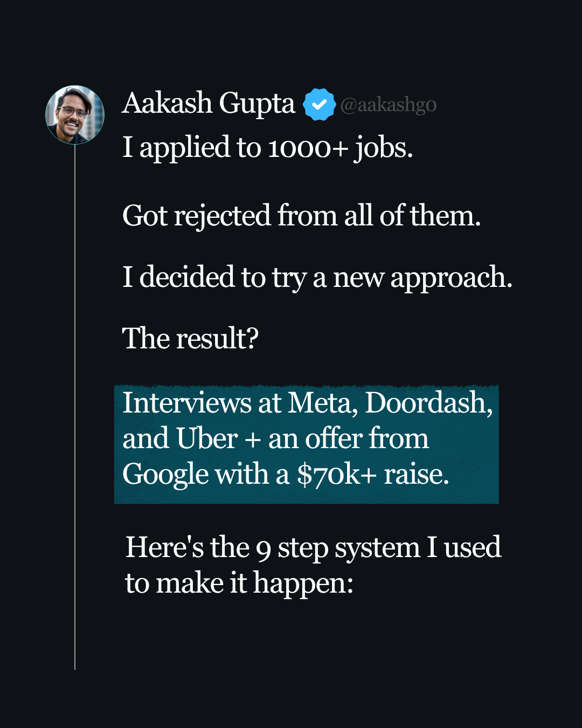Click the @aakashgo handle
This screenshot has width=582, height=728.
[388, 105]
